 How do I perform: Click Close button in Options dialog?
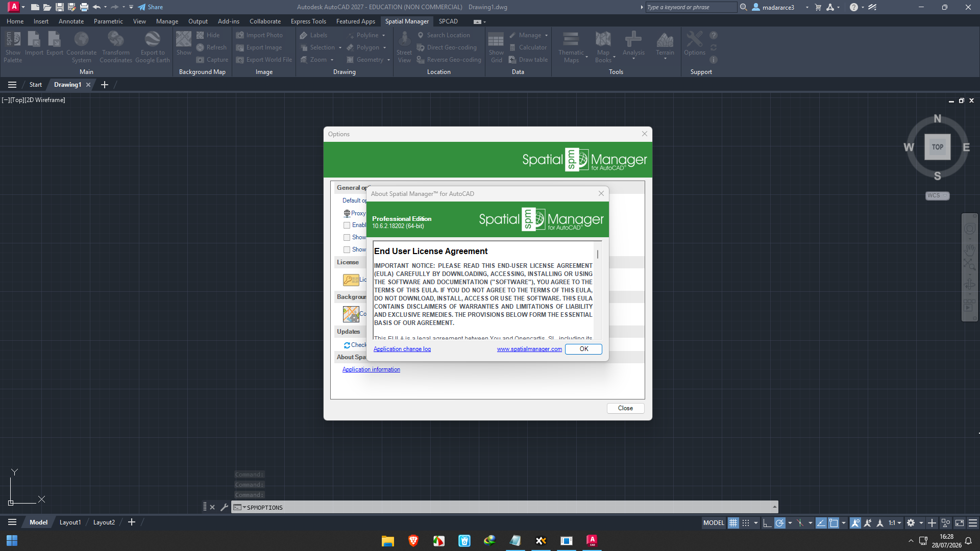tap(625, 408)
